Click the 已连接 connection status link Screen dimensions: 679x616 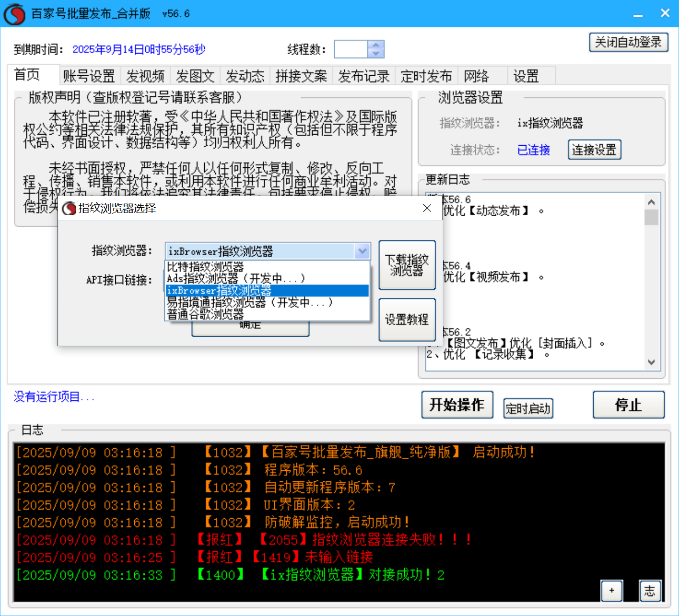(x=533, y=150)
